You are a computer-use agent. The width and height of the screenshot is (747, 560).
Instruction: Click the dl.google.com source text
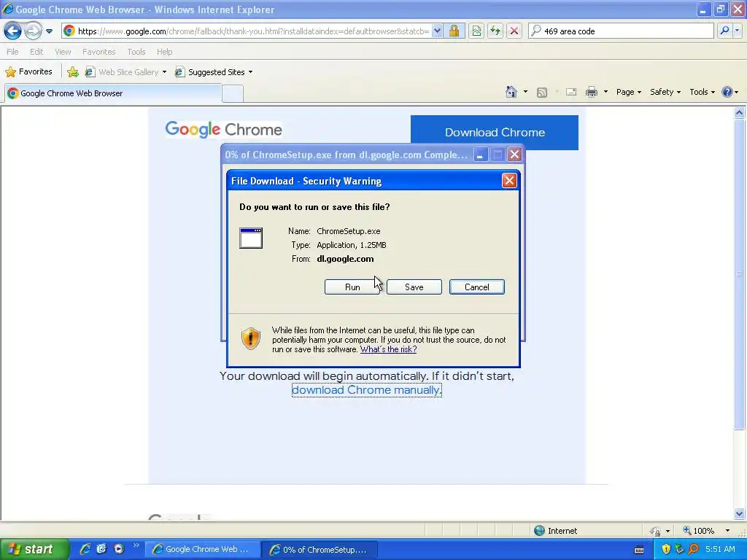345,259
